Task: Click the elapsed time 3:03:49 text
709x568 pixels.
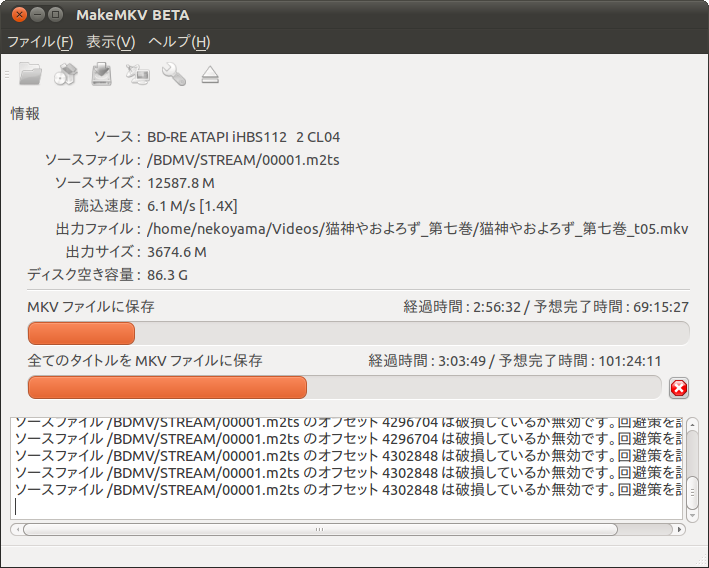Action: pyautogui.click(x=462, y=361)
